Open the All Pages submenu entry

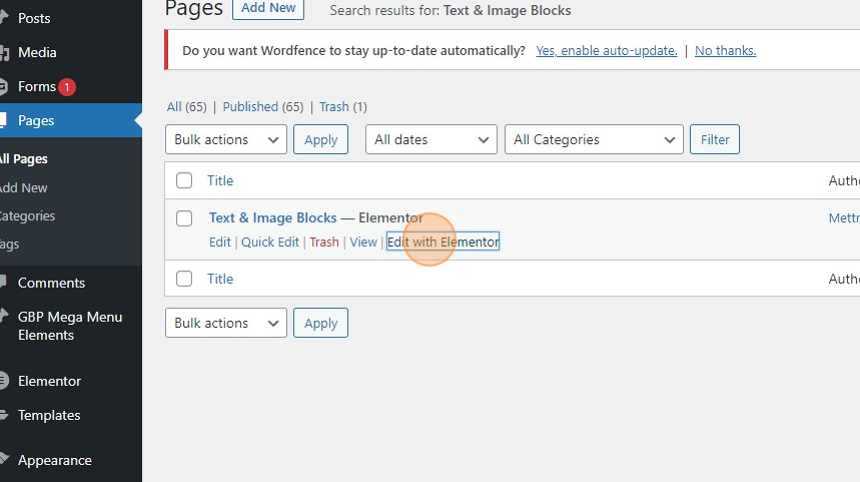coord(24,159)
